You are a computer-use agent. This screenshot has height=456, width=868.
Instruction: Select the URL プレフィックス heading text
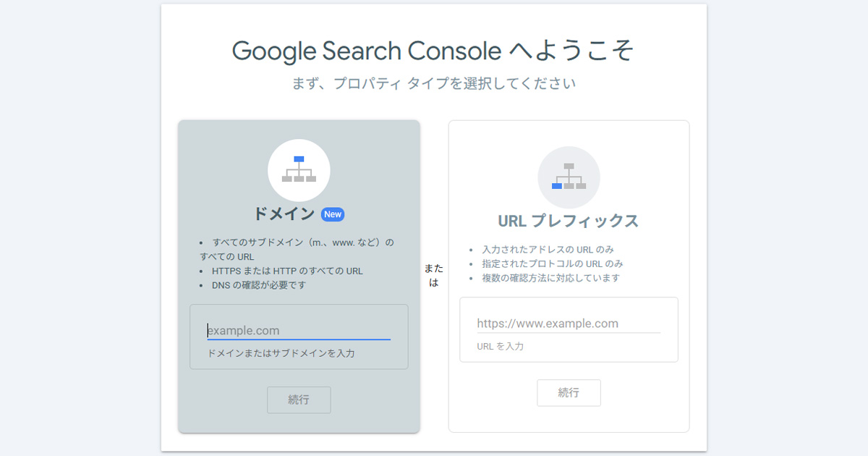coord(569,221)
